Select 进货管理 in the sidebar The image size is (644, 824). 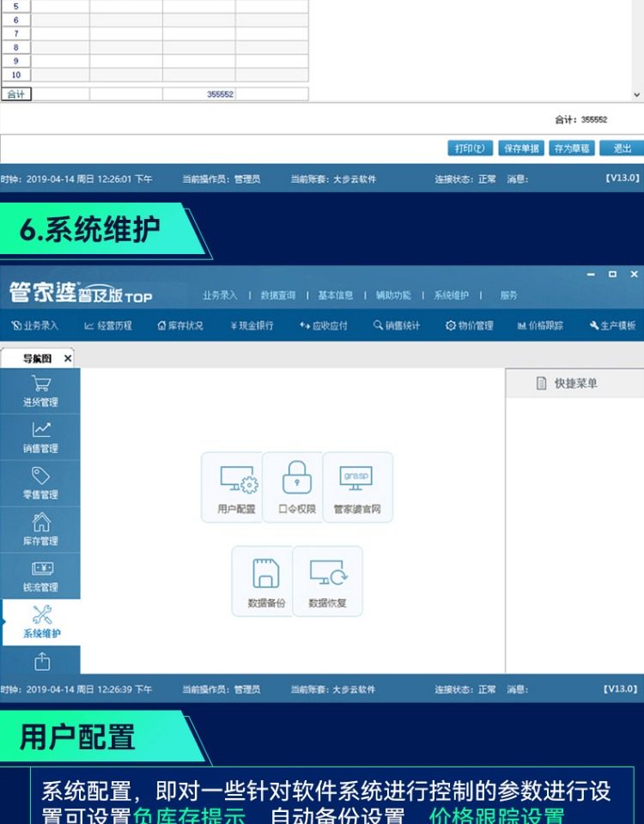click(40, 391)
